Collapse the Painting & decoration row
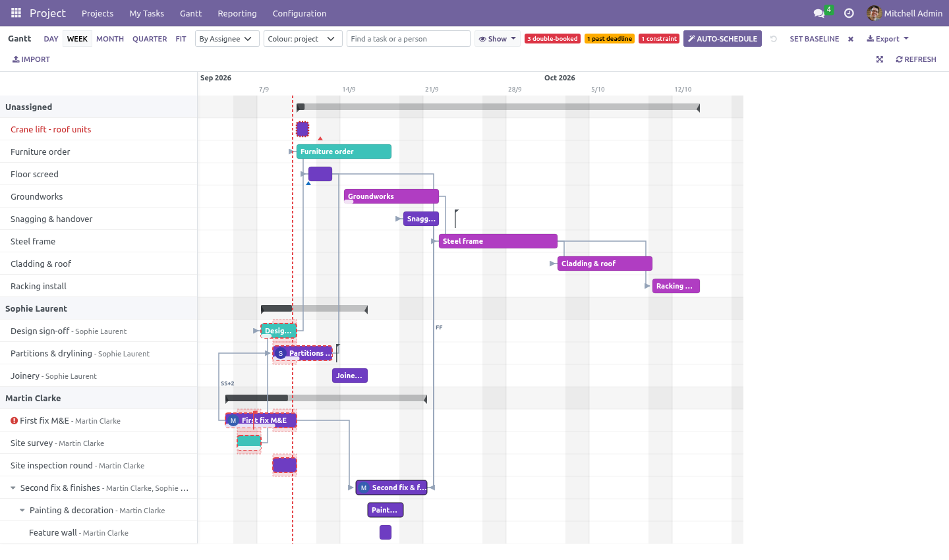This screenshot has height=560, width=949. [x=22, y=511]
